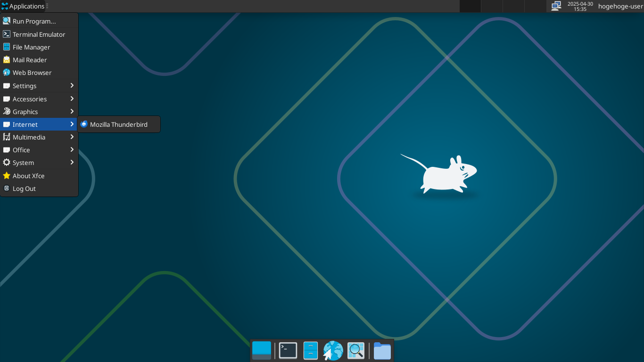Click the Mail Reader envelope icon
Screen dimensions: 644x362
pyautogui.click(x=7, y=60)
